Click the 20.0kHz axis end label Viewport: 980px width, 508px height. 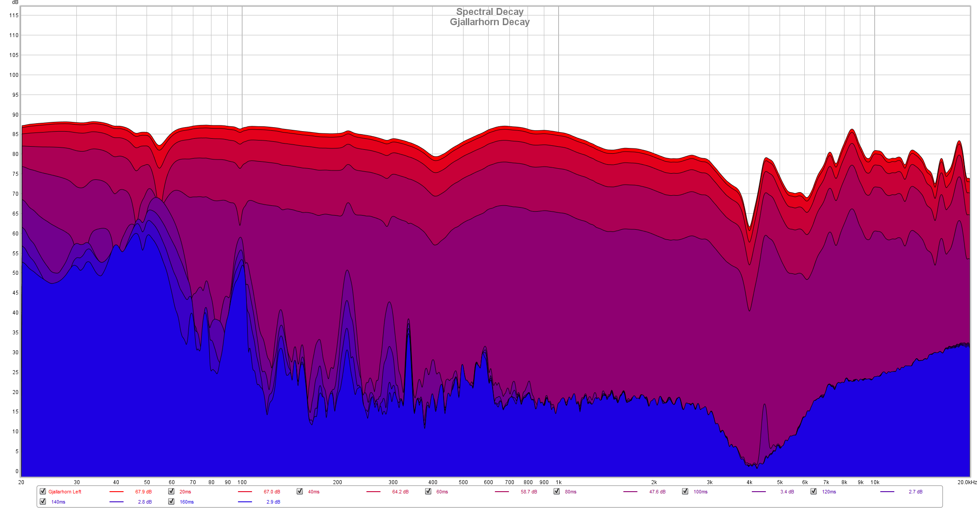967,482
